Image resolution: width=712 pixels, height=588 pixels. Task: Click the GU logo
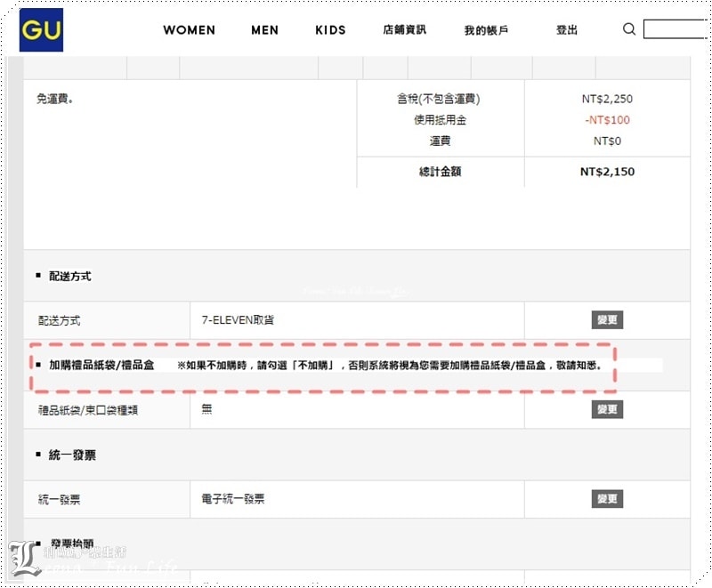pos(42,30)
